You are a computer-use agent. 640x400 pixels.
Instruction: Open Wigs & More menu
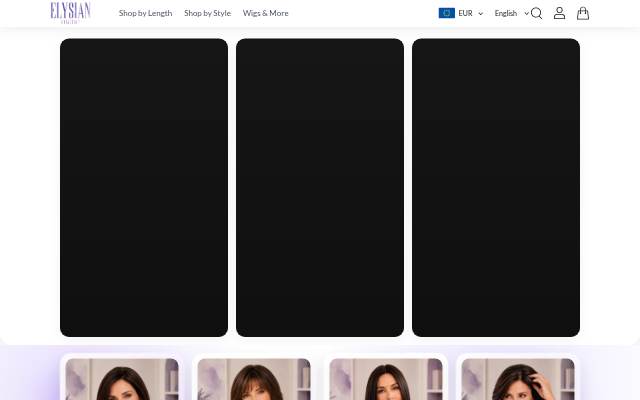[265, 13]
